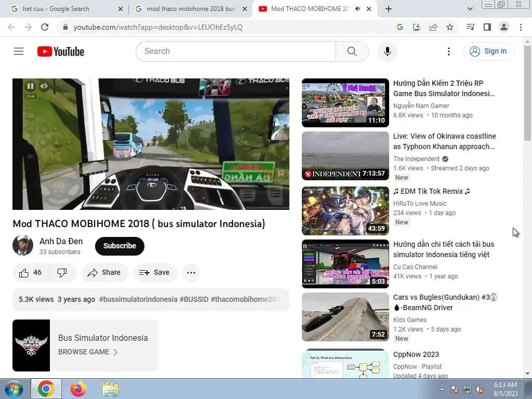Select the Mod THACO MOBIHOME YouTube tab
Image resolution: width=532 pixels, height=399 pixels.
[x=310, y=9]
